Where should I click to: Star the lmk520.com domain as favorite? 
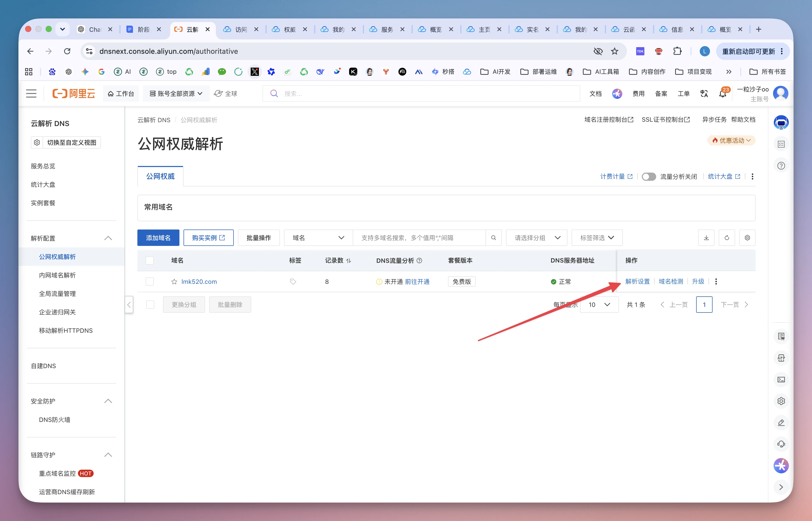[174, 282]
